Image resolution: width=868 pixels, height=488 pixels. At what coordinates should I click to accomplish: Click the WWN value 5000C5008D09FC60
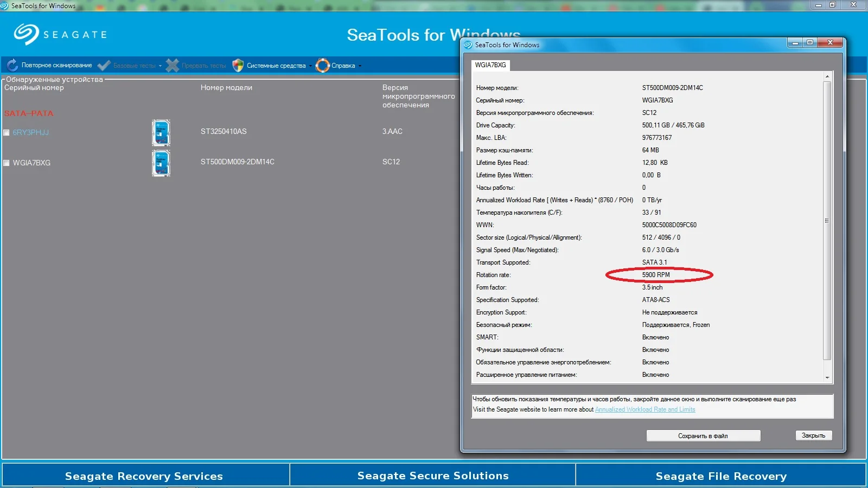pyautogui.click(x=669, y=225)
